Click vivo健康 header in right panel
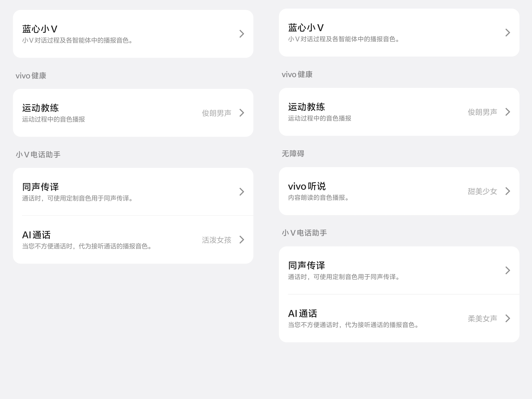Image resolution: width=532 pixels, height=399 pixels. coord(297,75)
